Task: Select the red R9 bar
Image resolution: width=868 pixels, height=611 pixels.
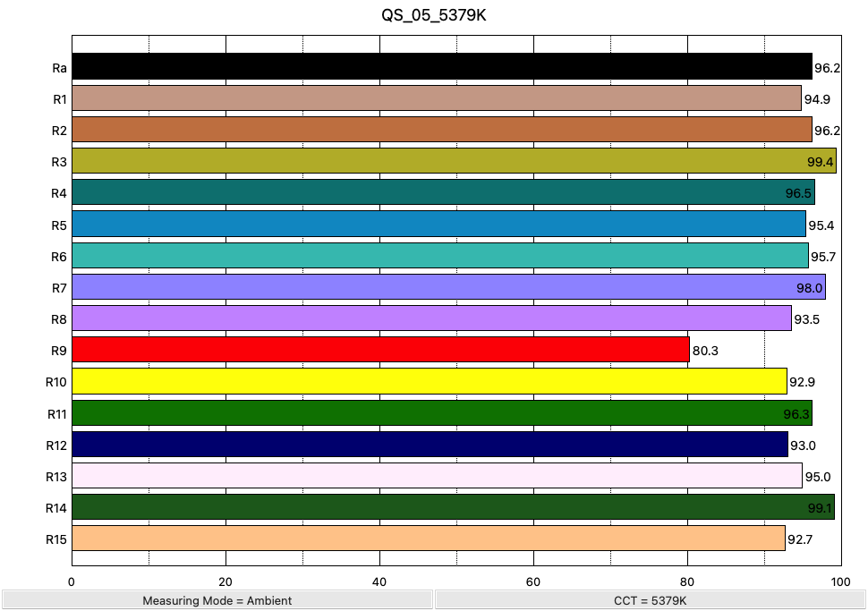Action: [381, 350]
